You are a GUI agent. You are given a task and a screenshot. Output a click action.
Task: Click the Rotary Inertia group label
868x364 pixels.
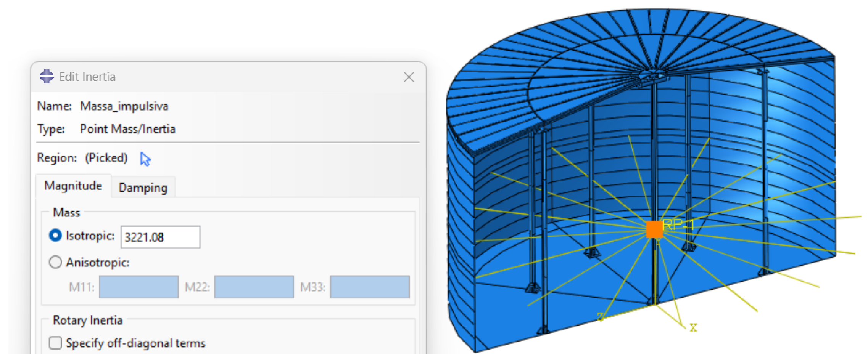click(x=88, y=320)
